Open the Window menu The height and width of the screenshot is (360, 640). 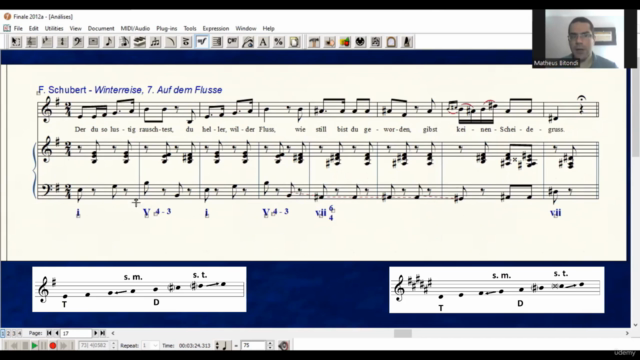(246, 29)
